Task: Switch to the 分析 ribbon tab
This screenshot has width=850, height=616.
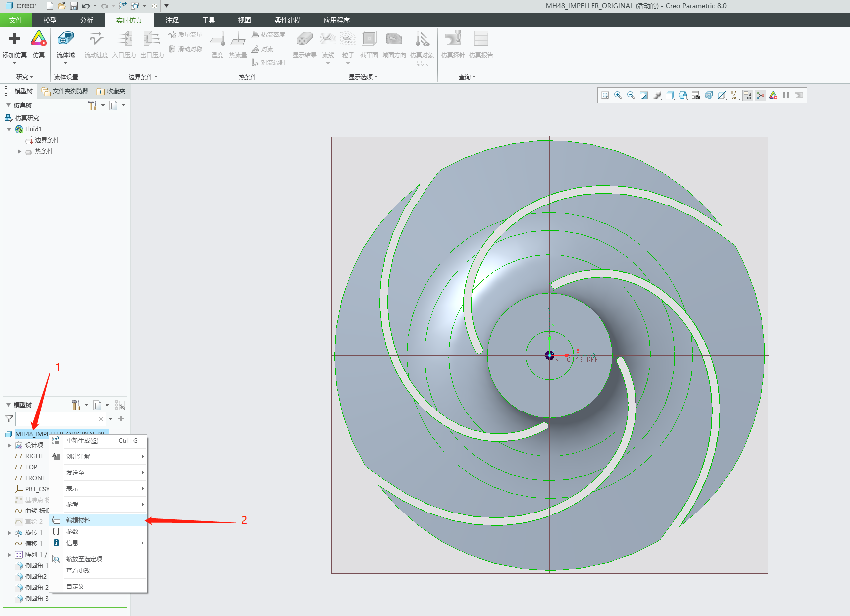Action: point(87,20)
